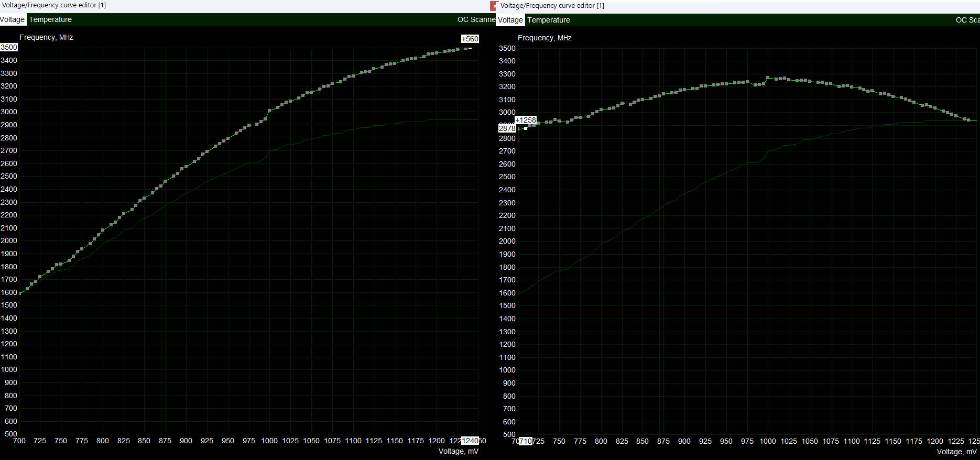The image size is (980, 460).
Task: Select the white end point of left curve
Action: [x=470, y=48]
